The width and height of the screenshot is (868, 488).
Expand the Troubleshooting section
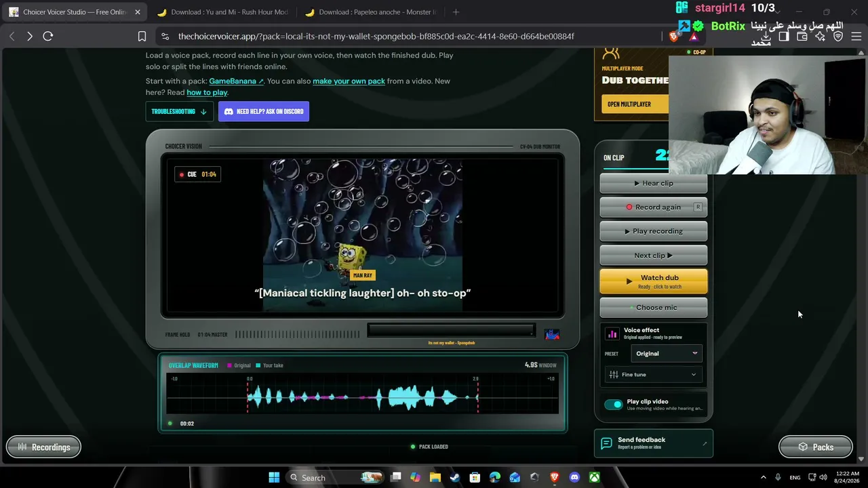pyautogui.click(x=179, y=111)
